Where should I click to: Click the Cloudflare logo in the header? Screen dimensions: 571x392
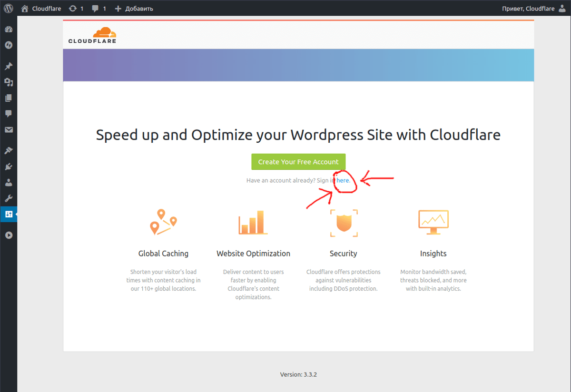click(92, 35)
